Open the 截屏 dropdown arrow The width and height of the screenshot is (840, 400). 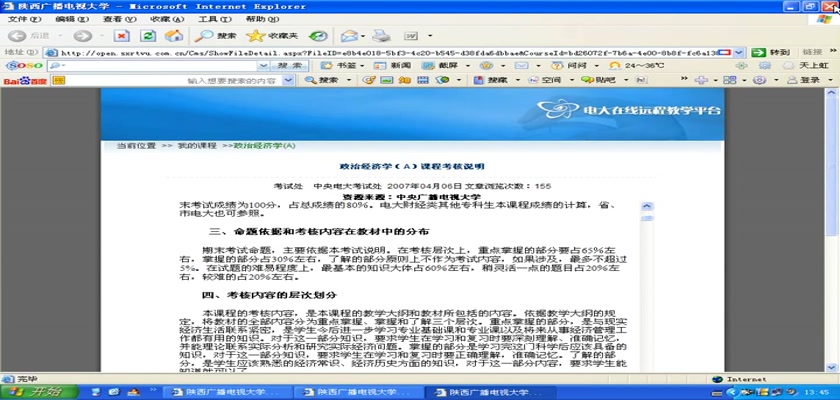pyautogui.click(x=468, y=65)
